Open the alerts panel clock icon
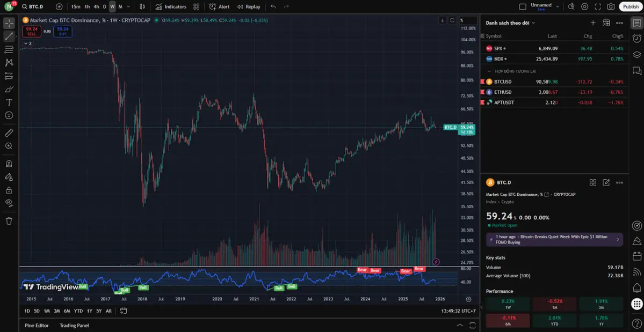Viewport: 644px width, 332px height. (x=637, y=39)
